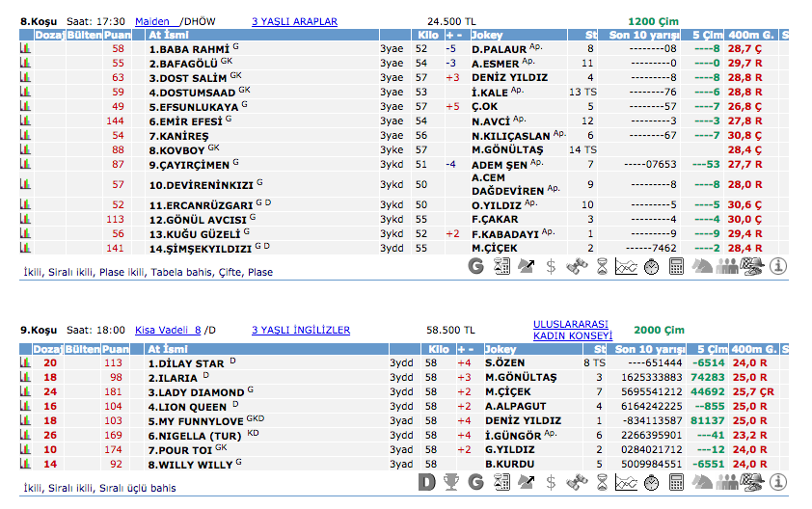Viewport: 812px width, 509px height.
Task: Click the line graph icon below race 8
Action: click(x=627, y=266)
